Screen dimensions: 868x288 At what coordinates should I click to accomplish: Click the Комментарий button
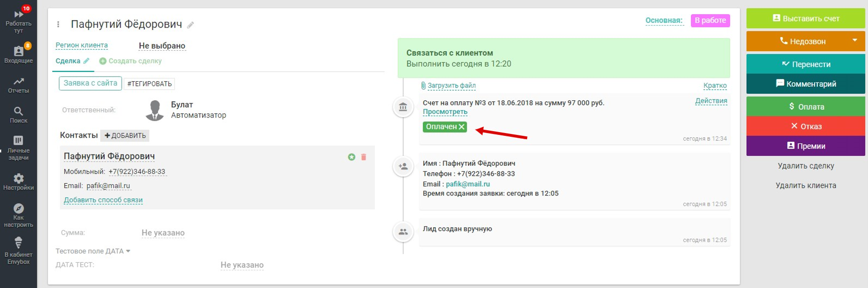pos(806,84)
